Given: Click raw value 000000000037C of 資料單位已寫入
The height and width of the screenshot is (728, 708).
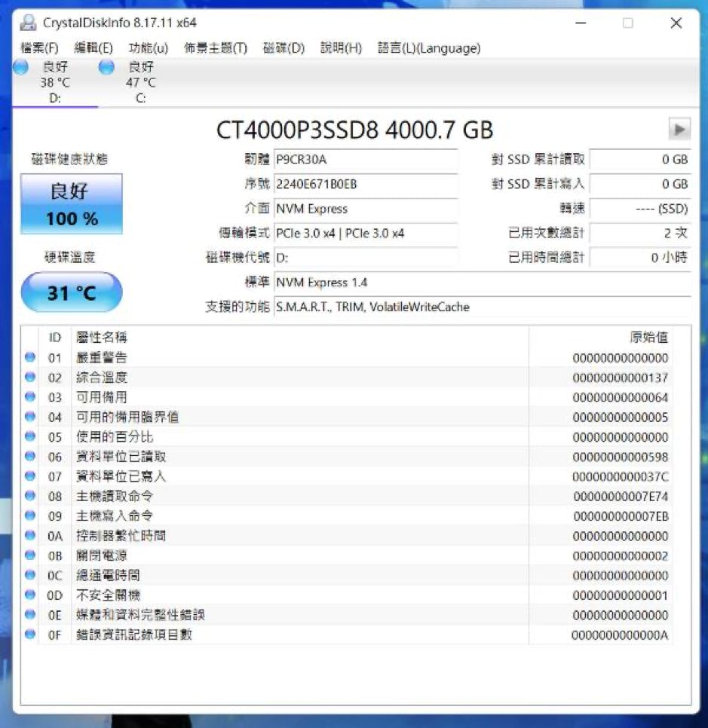Looking at the screenshot, I should 621,477.
